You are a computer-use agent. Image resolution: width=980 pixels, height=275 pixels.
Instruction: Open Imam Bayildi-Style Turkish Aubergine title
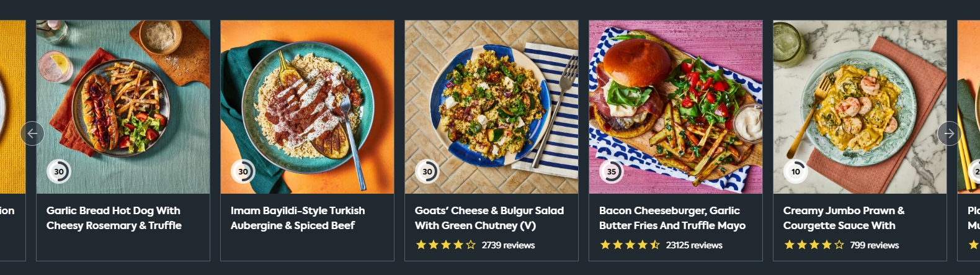(x=298, y=218)
